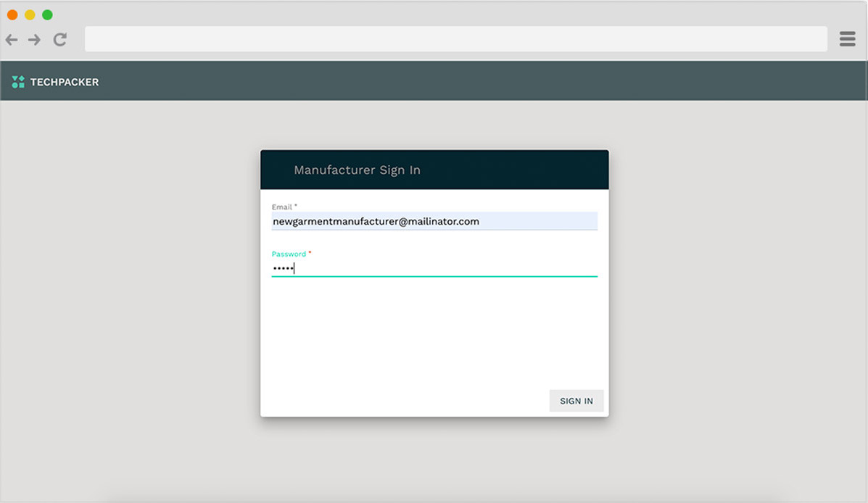Image resolution: width=868 pixels, height=503 pixels.
Task: Click the masked password dots
Action: click(284, 267)
